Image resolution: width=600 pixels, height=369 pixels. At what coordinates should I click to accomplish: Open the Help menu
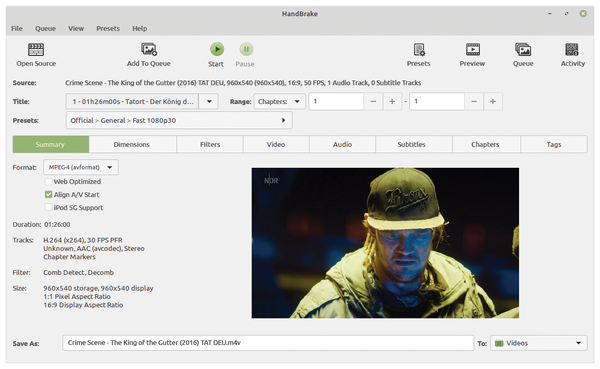point(140,28)
